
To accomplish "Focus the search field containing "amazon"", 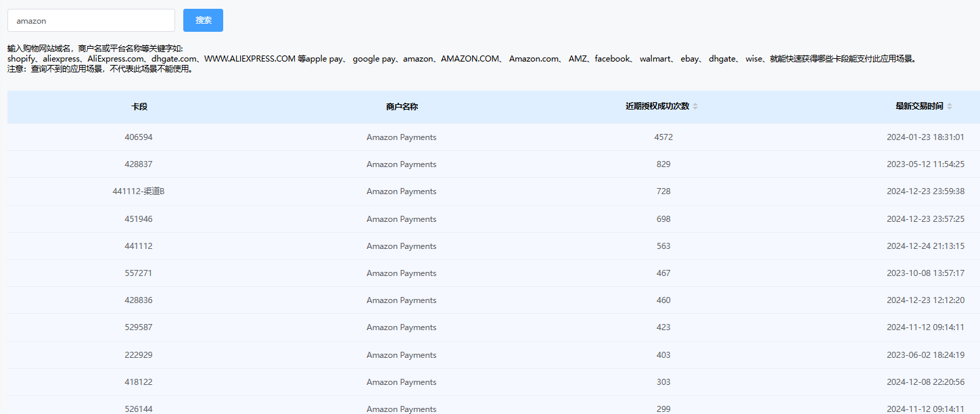I will click(x=91, y=20).
